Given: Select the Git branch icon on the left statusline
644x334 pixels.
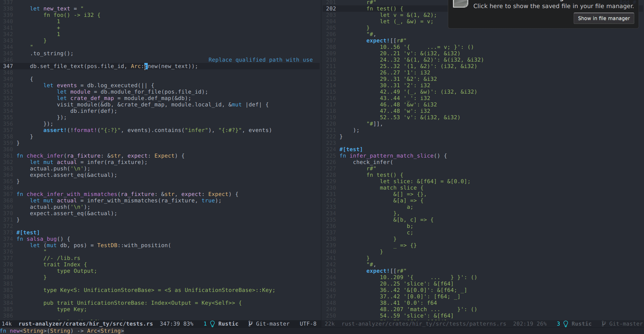Looking at the screenshot, I should (x=250, y=324).
